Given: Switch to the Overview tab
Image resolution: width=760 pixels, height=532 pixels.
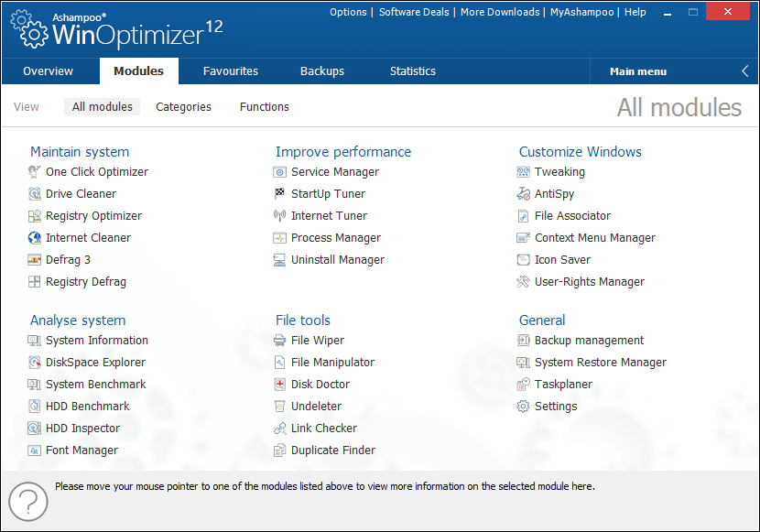Looking at the screenshot, I should click(48, 71).
